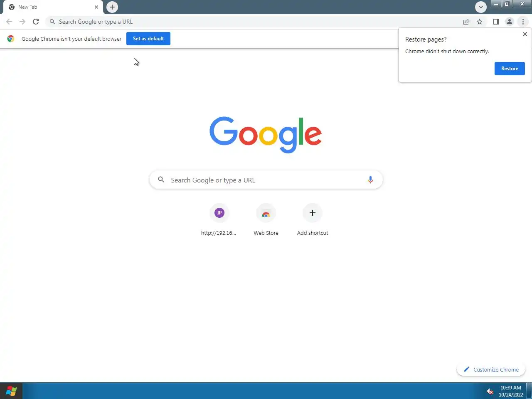
Task: Click Add shortcut plus tile
Action: click(x=313, y=220)
